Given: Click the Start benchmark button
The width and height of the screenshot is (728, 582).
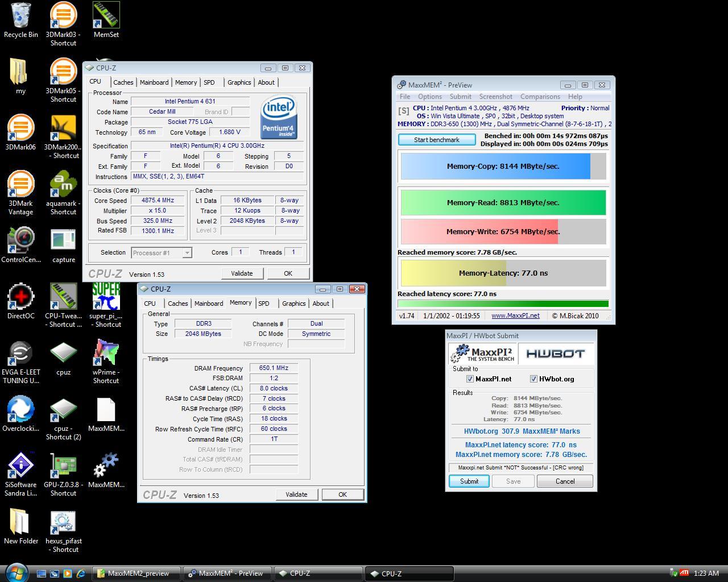Looking at the screenshot, I should [x=437, y=140].
